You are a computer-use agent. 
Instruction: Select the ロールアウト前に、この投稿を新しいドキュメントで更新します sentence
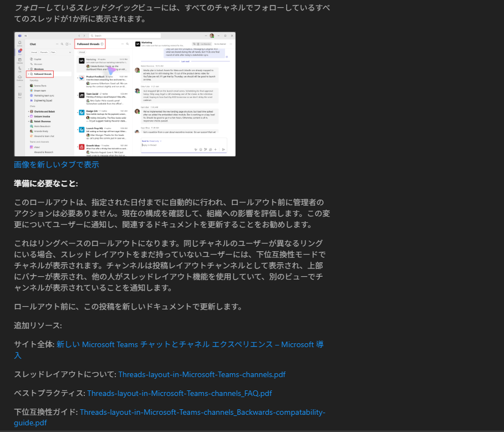(128, 307)
